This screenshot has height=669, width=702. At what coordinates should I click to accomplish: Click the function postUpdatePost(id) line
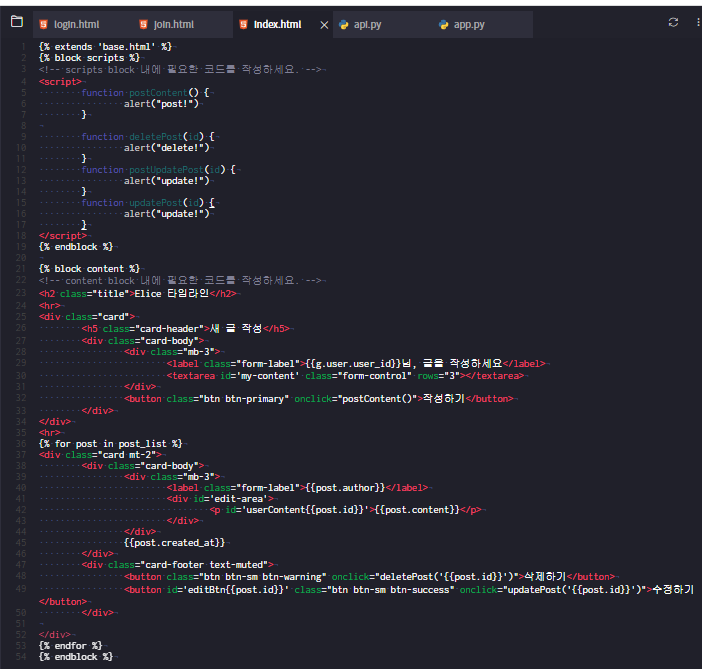click(x=158, y=170)
